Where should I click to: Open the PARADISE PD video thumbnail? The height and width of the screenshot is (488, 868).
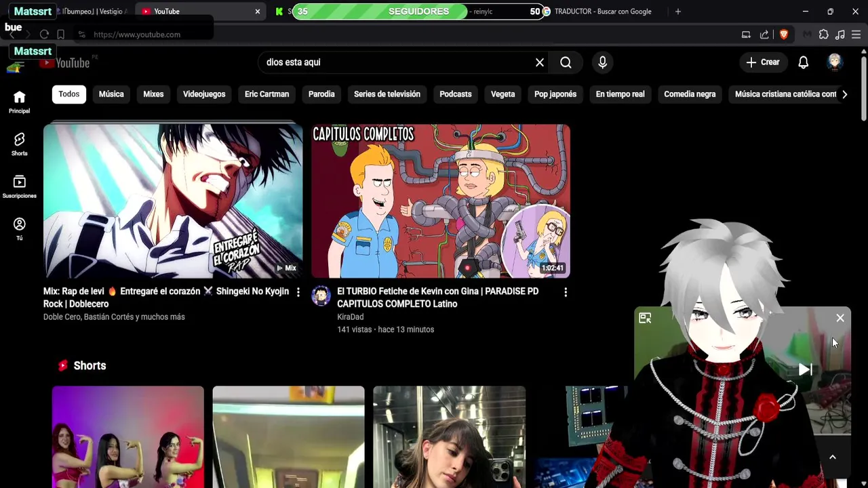click(x=441, y=201)
